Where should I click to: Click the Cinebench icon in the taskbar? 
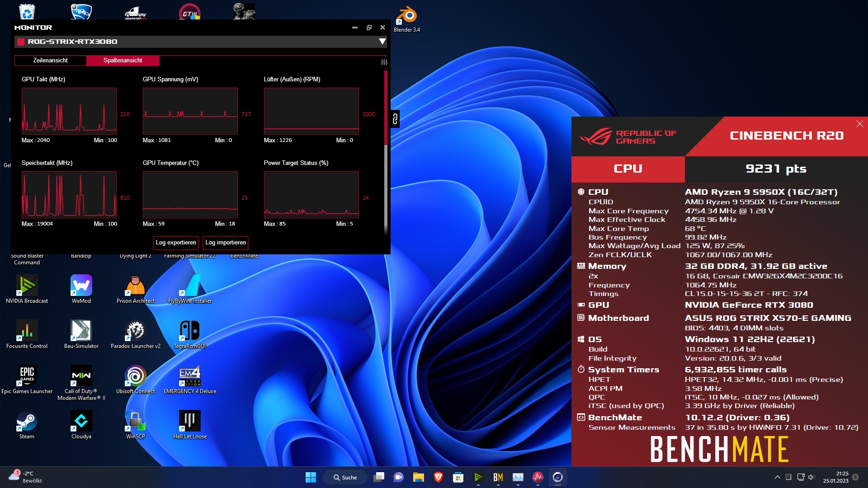[x=557, y=477]
